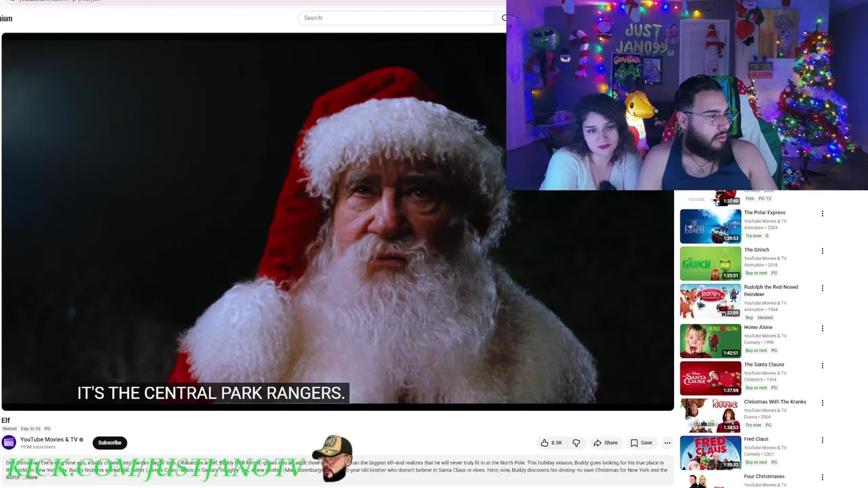Open options menu for Fred Claus
Image resolution: width=868 pixels, height=488 pixels.
(x=823, y=441)
